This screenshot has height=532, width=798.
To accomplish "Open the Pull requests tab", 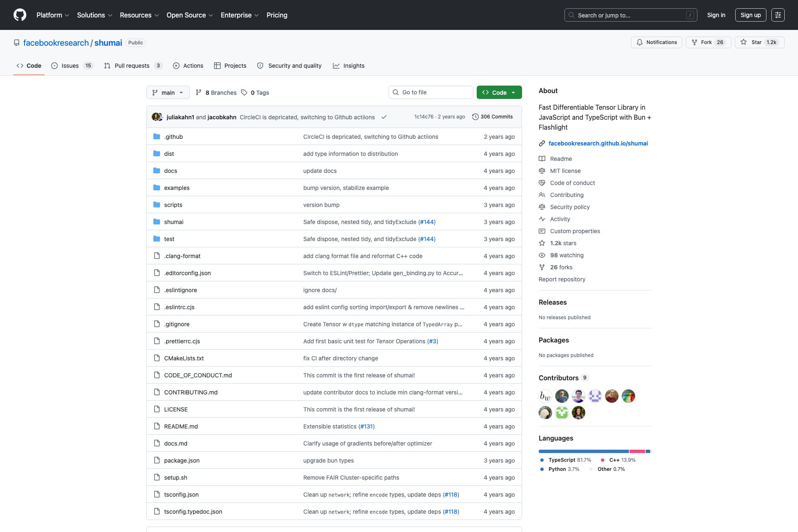I will 132,66.
